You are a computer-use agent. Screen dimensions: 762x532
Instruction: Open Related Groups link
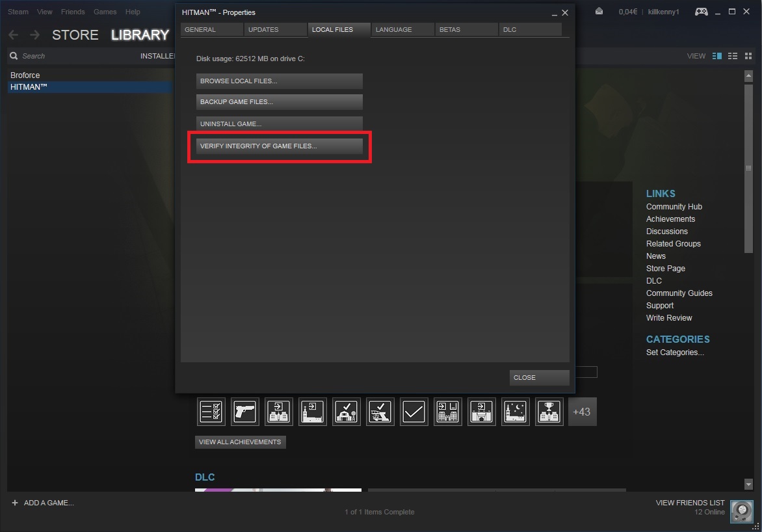[674, 244]
